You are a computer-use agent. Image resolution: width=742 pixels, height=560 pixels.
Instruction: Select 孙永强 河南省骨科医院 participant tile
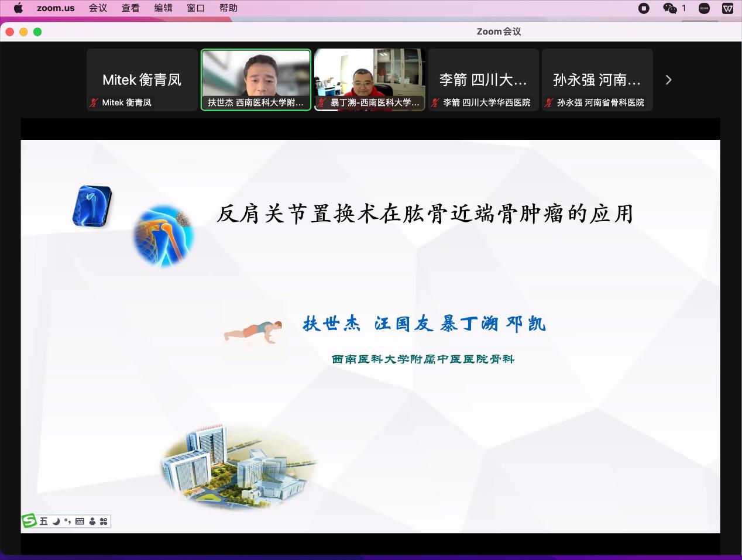597,80
